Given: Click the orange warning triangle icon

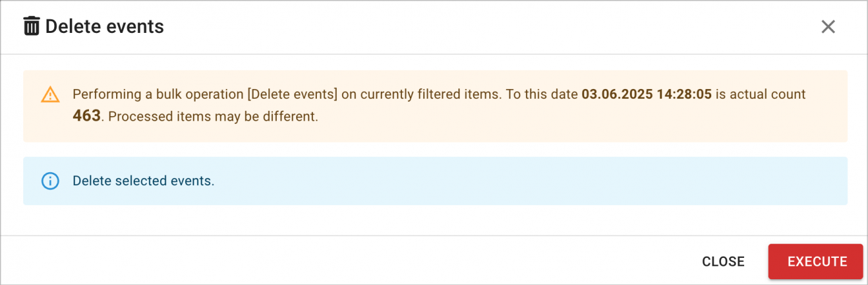Looking at the screenshot, I should tap(50, 95).
